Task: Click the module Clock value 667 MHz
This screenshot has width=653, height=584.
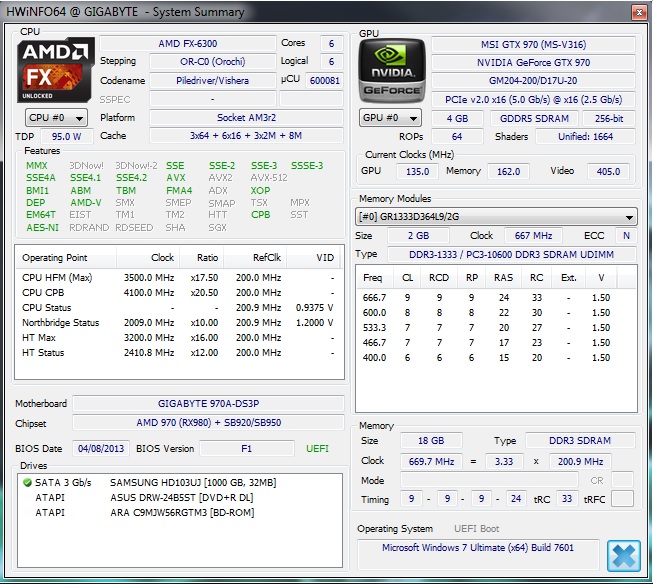Action: click(x=533, y=235)
